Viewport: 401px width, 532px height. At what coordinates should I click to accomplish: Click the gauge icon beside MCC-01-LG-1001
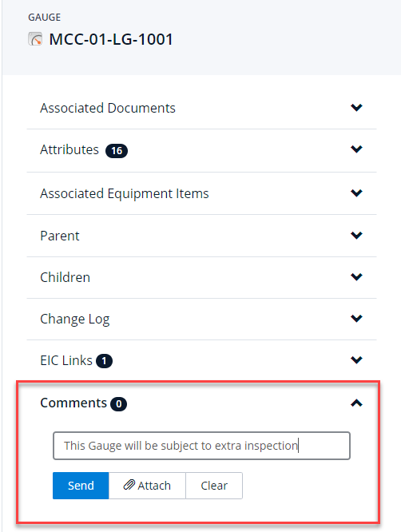point(35,39)
